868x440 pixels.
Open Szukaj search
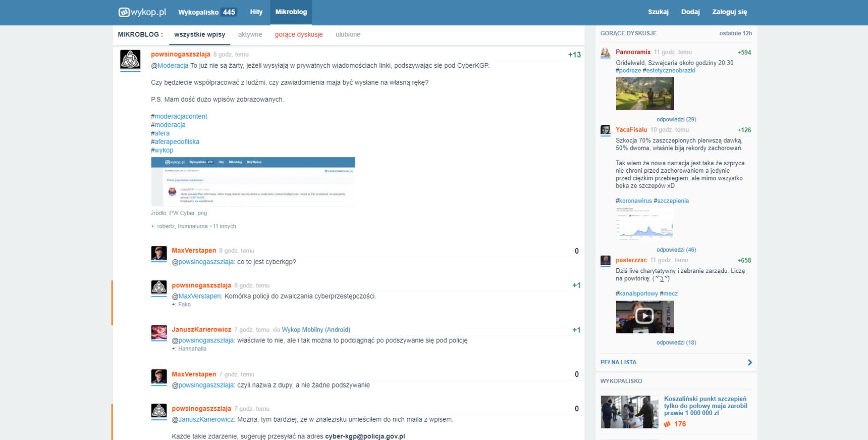point(658,12)
